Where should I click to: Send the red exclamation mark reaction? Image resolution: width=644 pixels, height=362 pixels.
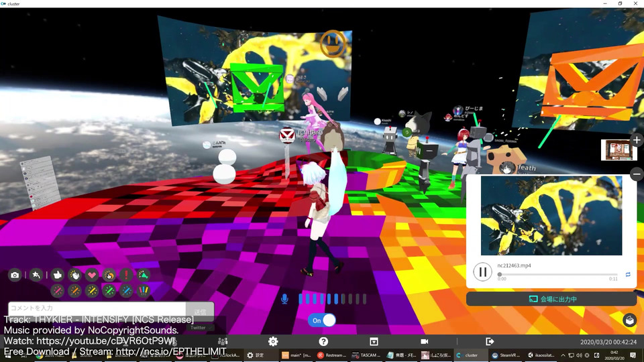(x=126, y=275)
